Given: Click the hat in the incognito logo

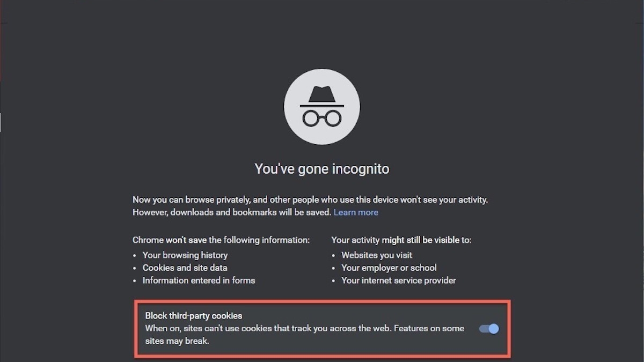Looking at the screenshot, I should coord(322,95).
